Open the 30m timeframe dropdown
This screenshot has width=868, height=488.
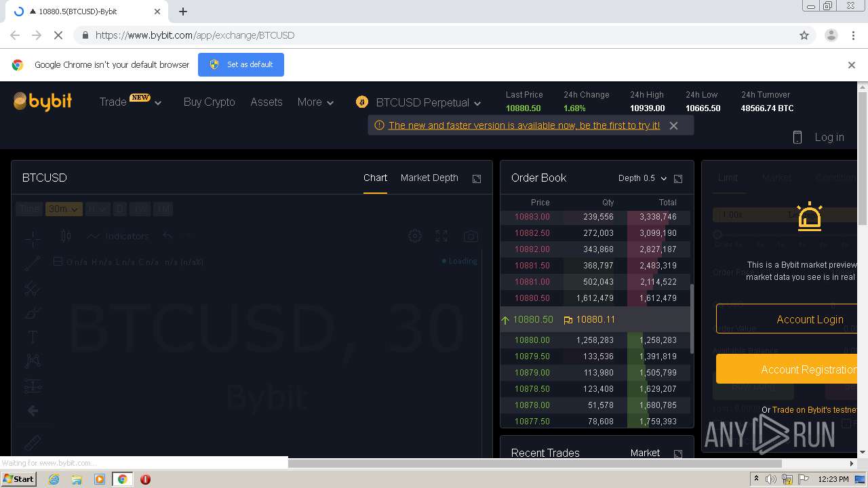click(x=64, y=209)
